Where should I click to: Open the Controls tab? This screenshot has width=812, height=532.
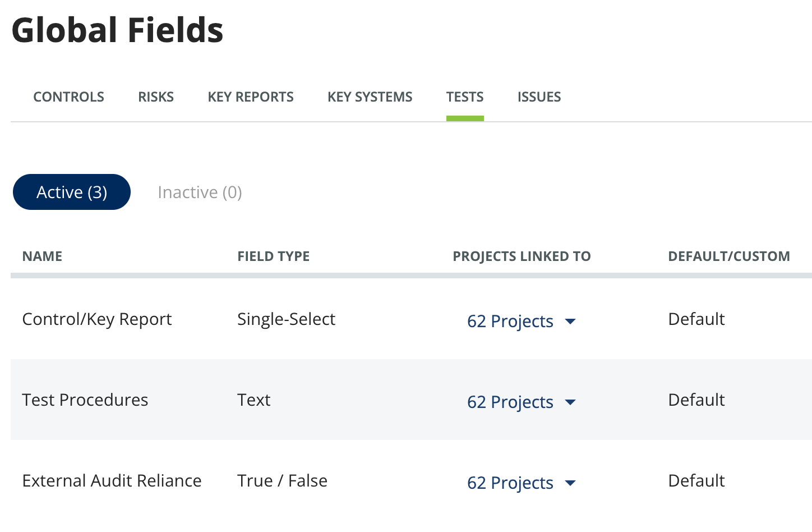[68, 97]
